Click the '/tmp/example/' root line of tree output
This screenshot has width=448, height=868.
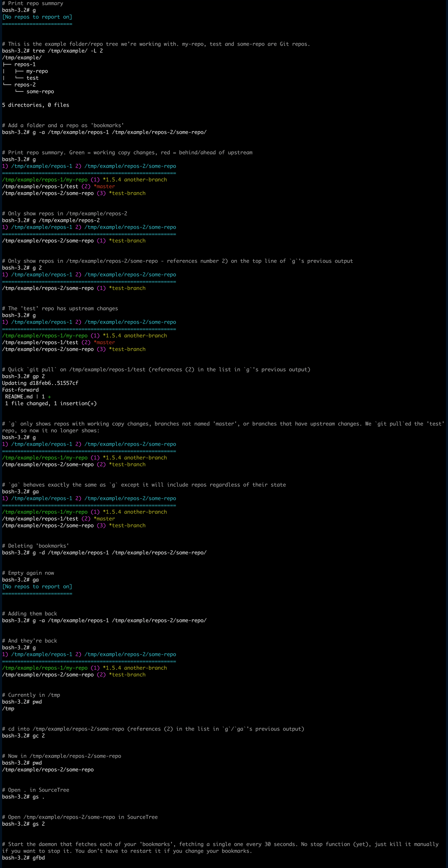(22, 57)
